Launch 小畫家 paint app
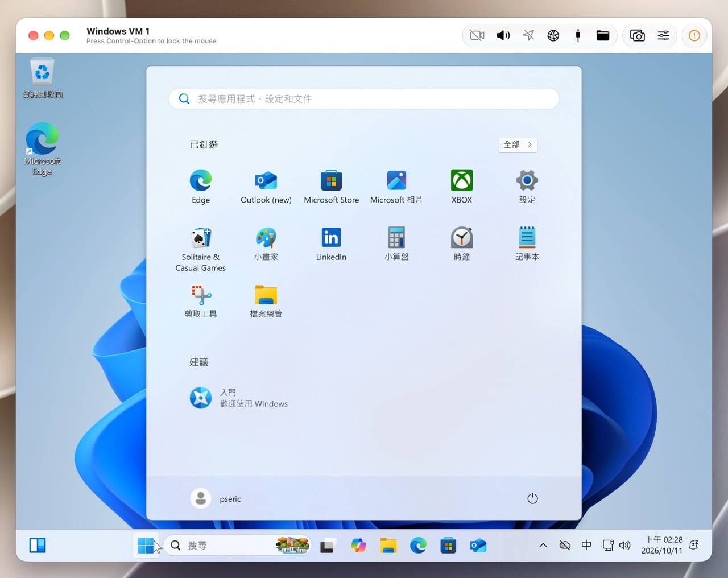Image resolution: width=728 pixels, height=578 pixels. pos(266,243)
